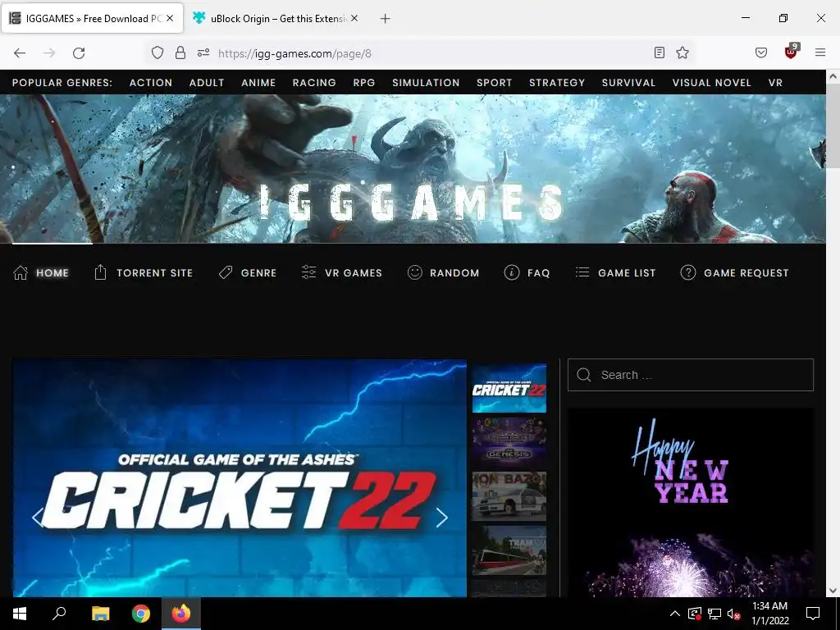
Task: Open the GAME LIST menu item
Action: (615, 272)
